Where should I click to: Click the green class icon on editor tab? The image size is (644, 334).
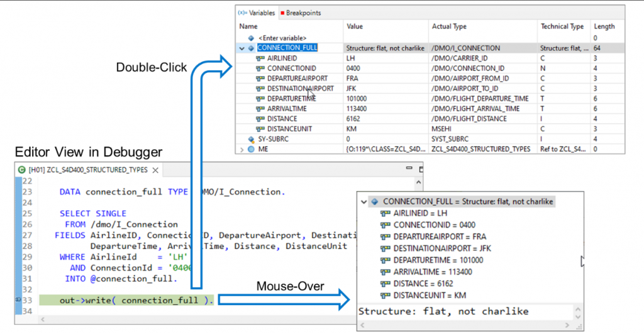pos(22,170)
